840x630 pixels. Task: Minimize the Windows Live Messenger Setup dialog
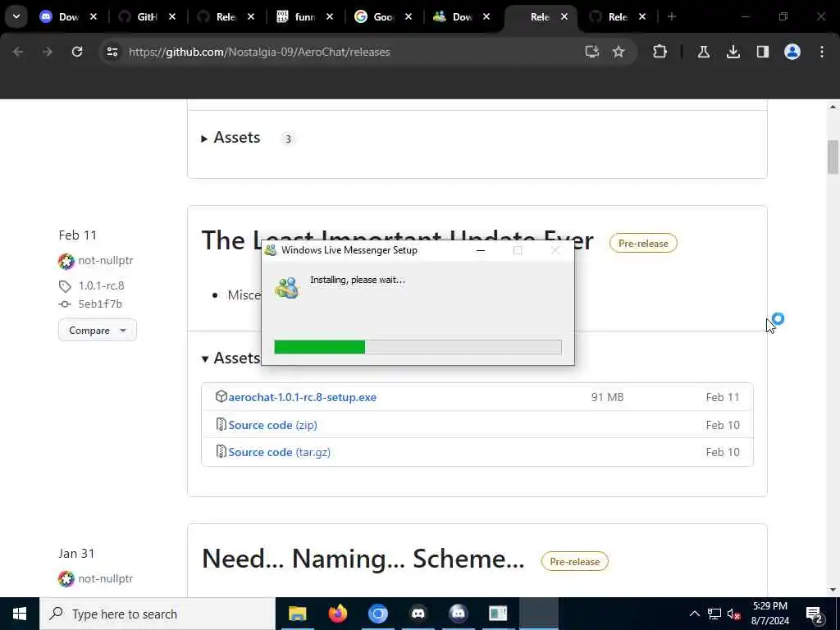tap(481, 250)
